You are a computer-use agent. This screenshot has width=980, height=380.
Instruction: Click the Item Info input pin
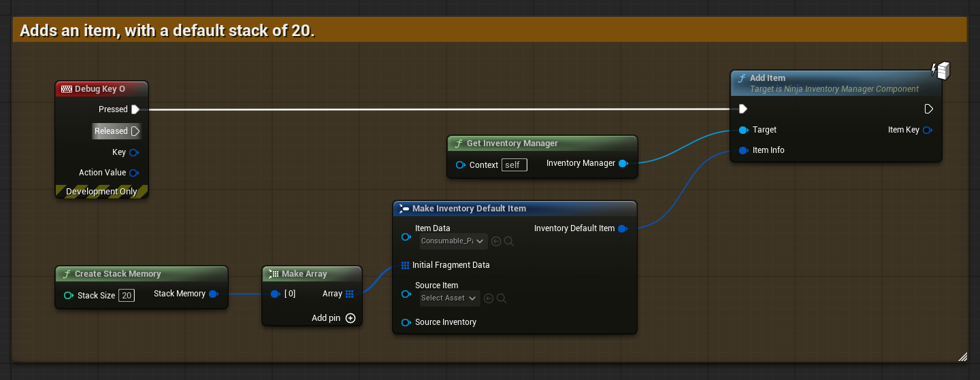pyautogui.click(x=743, y=150)
